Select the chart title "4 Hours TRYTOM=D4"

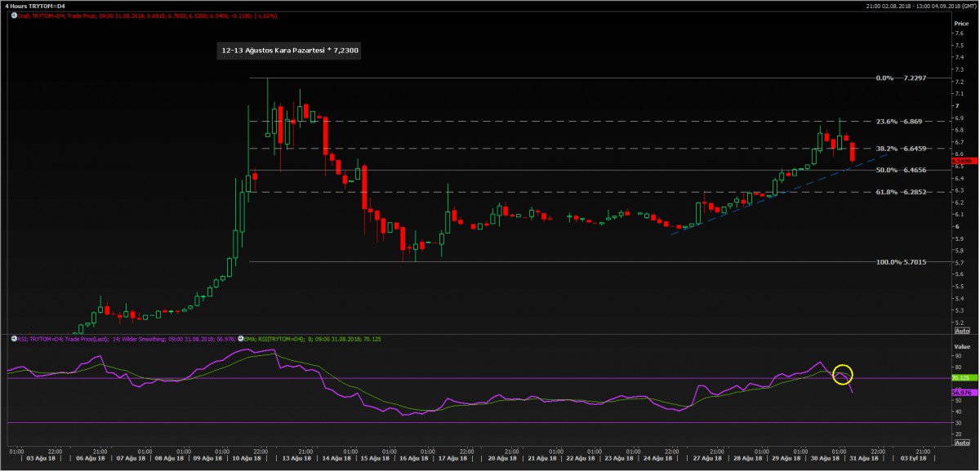[x=36, y=6]
